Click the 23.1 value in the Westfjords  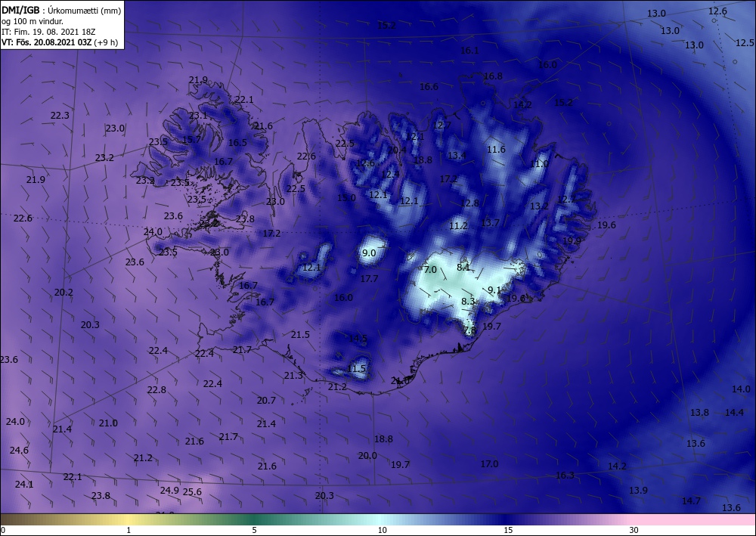pyautogui.click(x=198, y=116)
